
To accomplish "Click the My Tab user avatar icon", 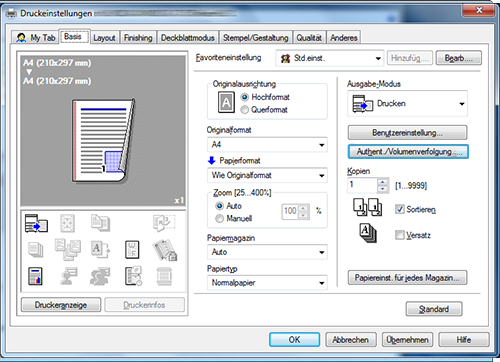I will pos(21,38).
